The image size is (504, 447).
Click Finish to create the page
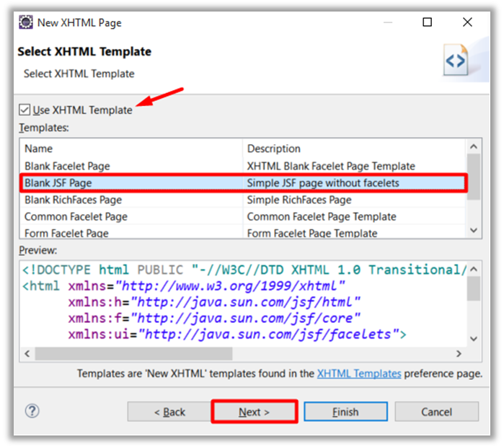[345, 412]
